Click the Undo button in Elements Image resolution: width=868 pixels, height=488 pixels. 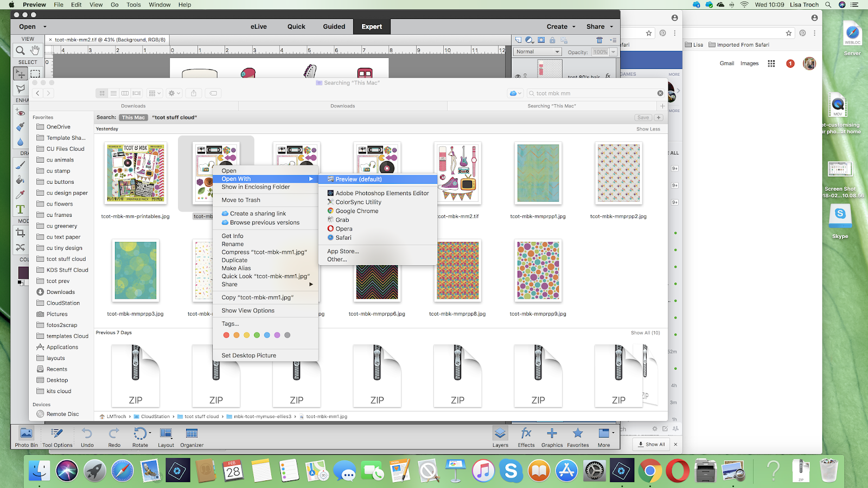tap(87, 437)
